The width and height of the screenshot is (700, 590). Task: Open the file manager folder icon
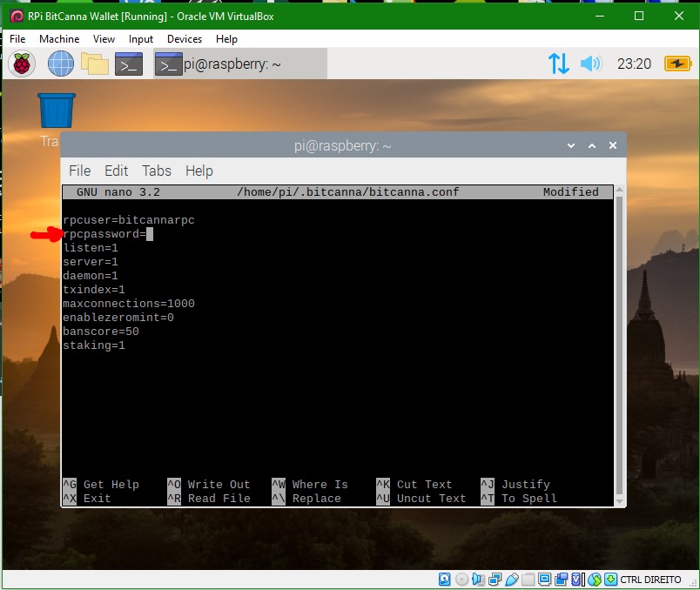(x=95, y=64)
